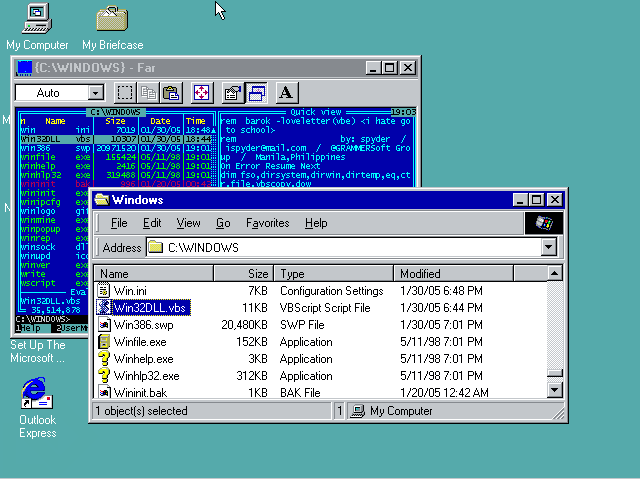Click the Copy icon in Far toolbar
The image size is (640, 480).
(148, 93)
